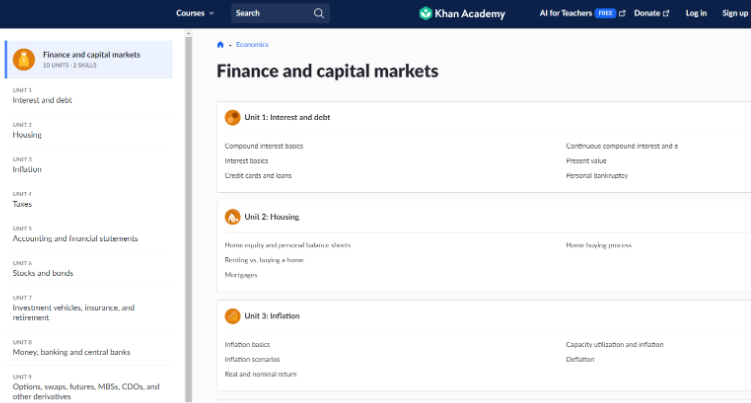751x403 pixels.
Task: Click Sign up
Action: point(735,13)
